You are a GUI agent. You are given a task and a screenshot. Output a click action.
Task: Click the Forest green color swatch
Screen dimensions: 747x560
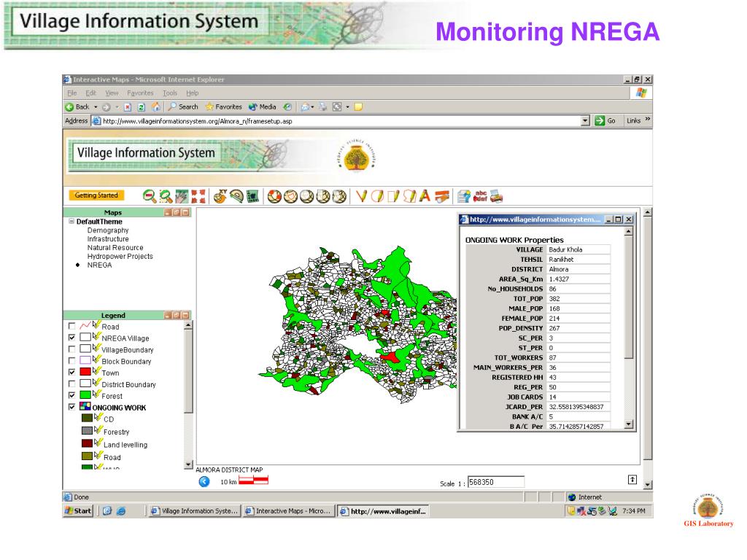click(85, 394)
